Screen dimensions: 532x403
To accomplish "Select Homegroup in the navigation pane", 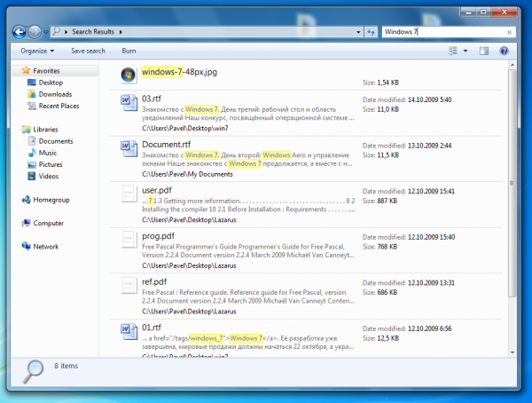I will click(51, 200).
